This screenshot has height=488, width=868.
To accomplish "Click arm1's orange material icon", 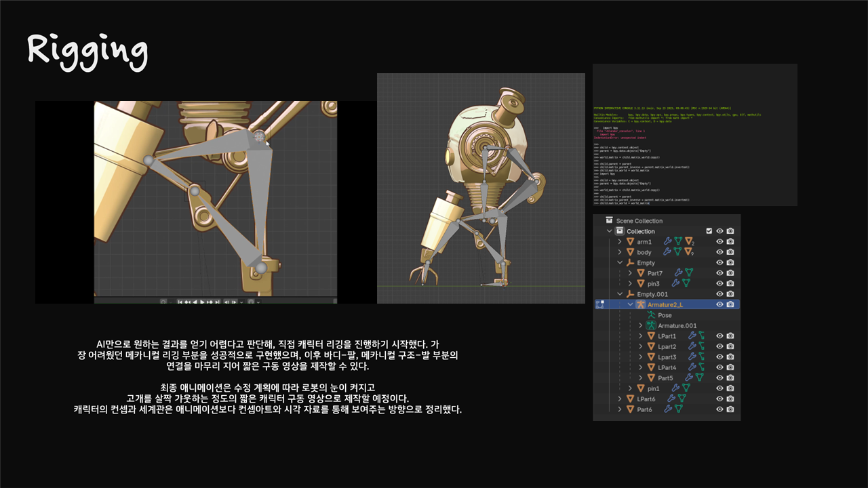I will click(x=688, y=241).
